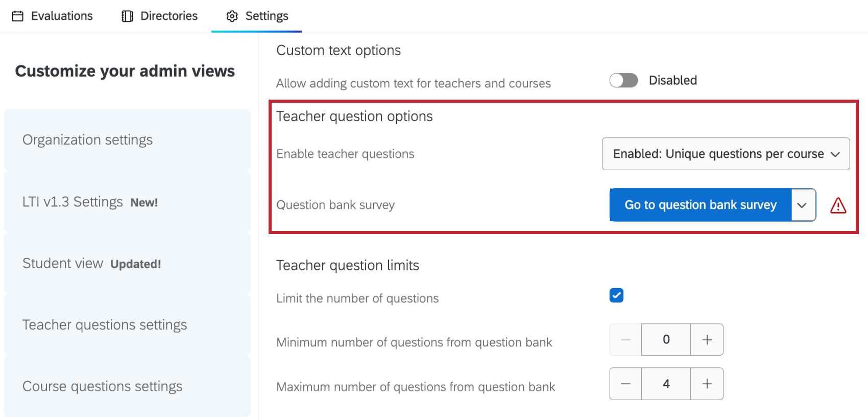The width and height of the screenshot is (868, 420).
Task: Click the maximum questions value field
Action: [666, 384]
